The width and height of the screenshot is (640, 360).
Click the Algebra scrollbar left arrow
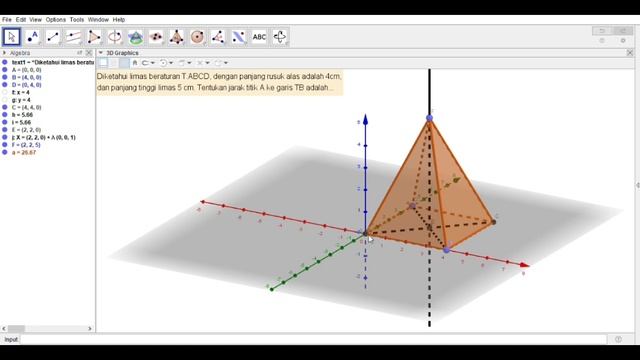click(4, 329)
